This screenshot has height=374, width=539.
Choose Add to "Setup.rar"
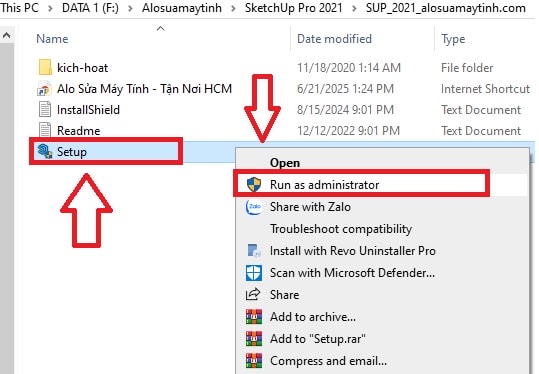(x=318, y=339)
